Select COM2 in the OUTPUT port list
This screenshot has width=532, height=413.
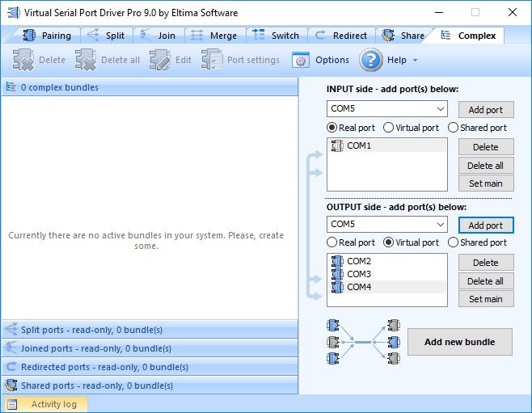387,261
